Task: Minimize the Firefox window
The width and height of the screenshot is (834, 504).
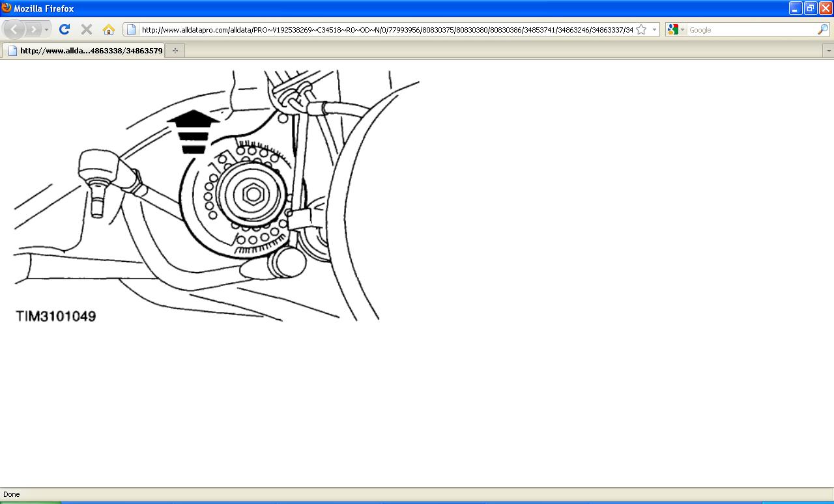Action: (796, 8)
